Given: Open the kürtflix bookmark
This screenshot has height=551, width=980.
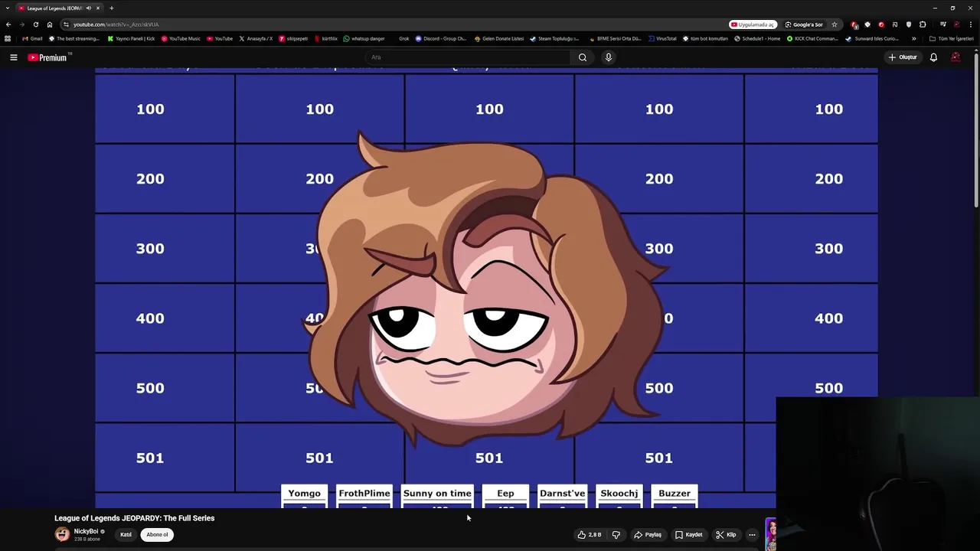Looking at the screenshot, I should (326, 38).
